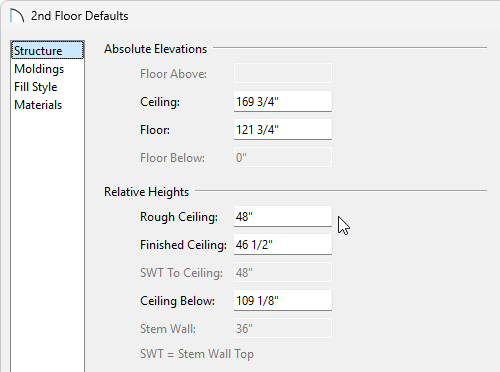The image size is (500, 372).
Task: Click the disabled Floor Below field showing 0"
Action: click(x=283, y=157)
